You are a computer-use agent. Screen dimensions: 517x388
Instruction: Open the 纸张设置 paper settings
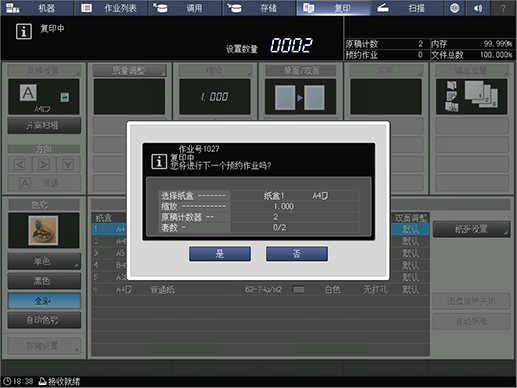(471, 229)
